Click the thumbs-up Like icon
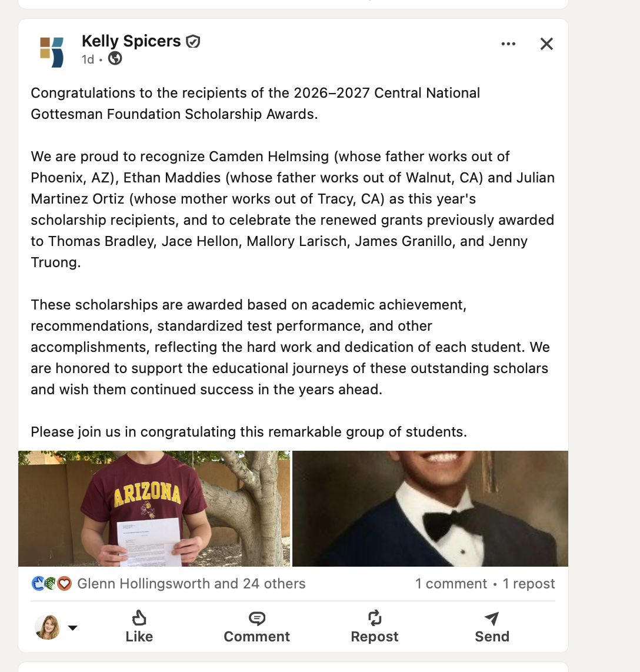The image size is (640, 672). click(139, 618)
